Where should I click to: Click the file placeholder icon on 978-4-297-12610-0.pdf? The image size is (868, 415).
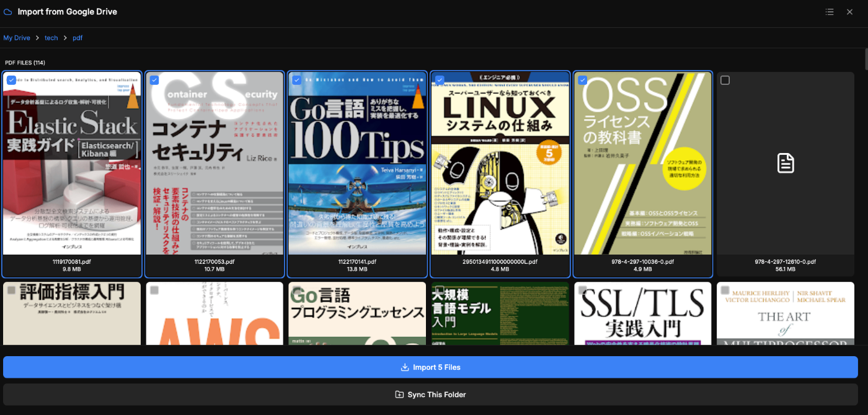tap(785, 162)
